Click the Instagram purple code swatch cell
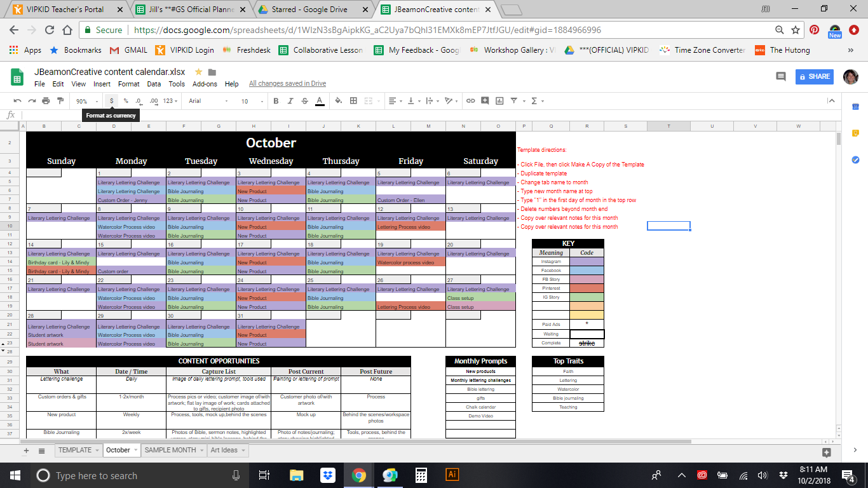Image resolution: width=868 pixels, height=488 pixels. pos(587,261)
